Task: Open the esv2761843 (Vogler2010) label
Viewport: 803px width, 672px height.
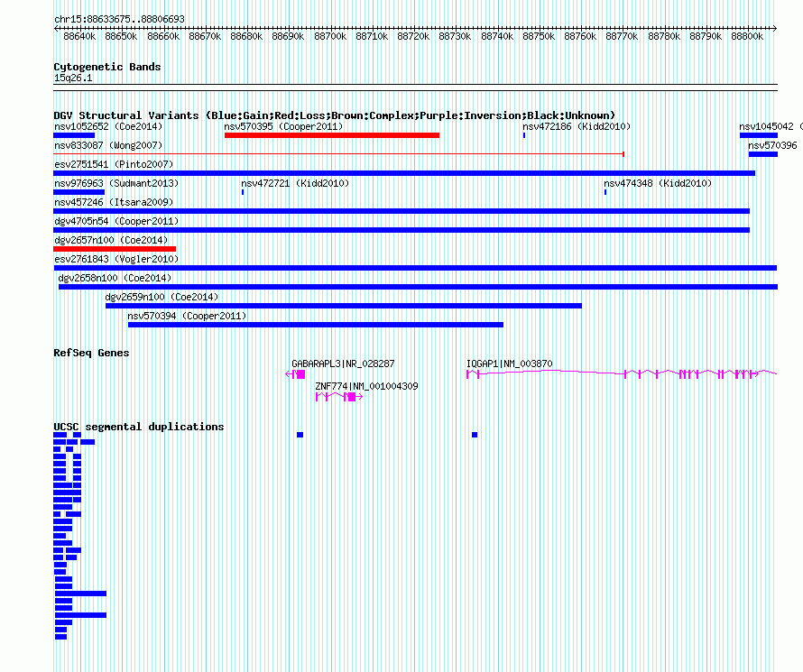Action: point(116,259)
